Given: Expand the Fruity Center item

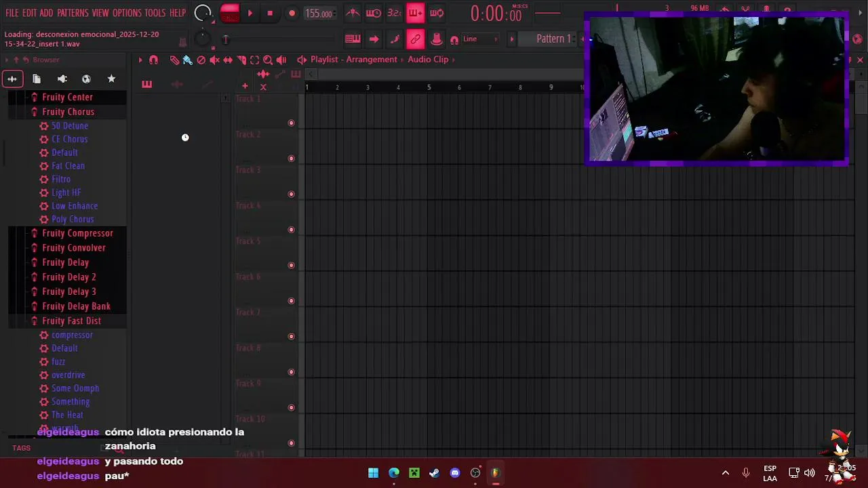Looking at the screenshot, I should point(67,98).
